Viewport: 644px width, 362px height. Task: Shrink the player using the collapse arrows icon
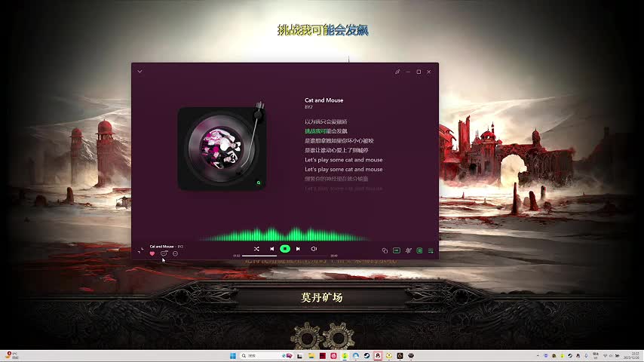click(x=140, y=250)
